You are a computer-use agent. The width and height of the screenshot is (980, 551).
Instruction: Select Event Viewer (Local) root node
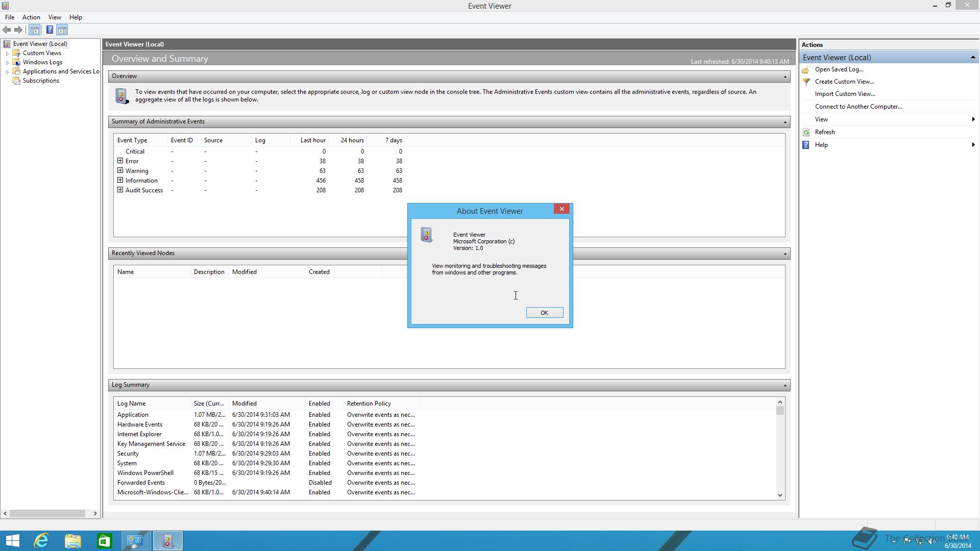tap(40, 44)
